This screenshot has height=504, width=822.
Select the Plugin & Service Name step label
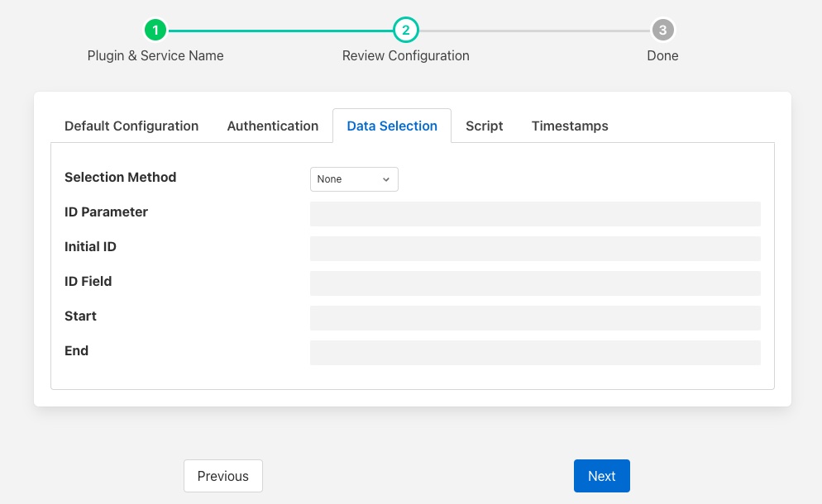click(155, 56)
